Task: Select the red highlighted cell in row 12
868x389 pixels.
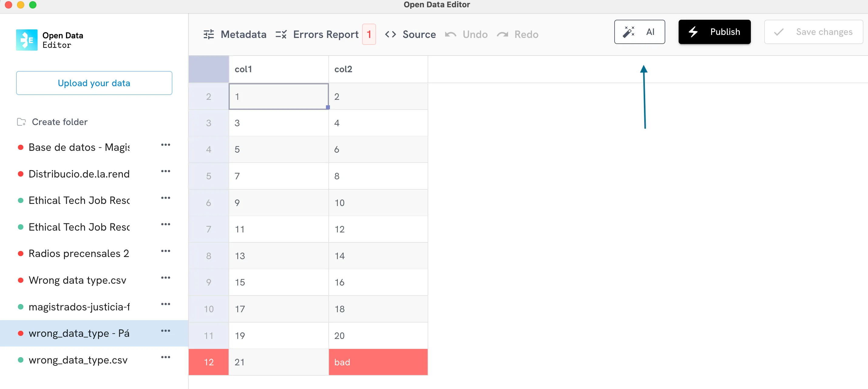Action: tap(378, 362)
